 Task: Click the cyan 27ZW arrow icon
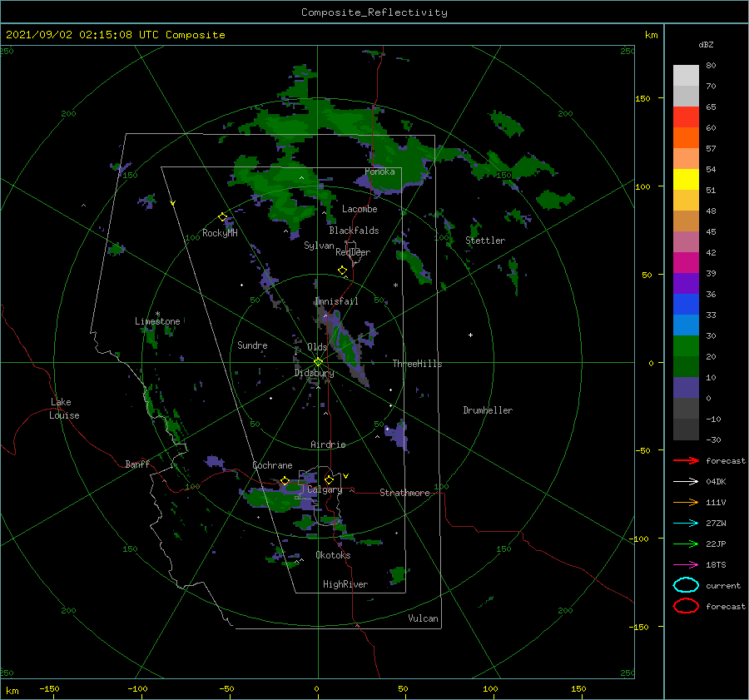click(686, 524)
